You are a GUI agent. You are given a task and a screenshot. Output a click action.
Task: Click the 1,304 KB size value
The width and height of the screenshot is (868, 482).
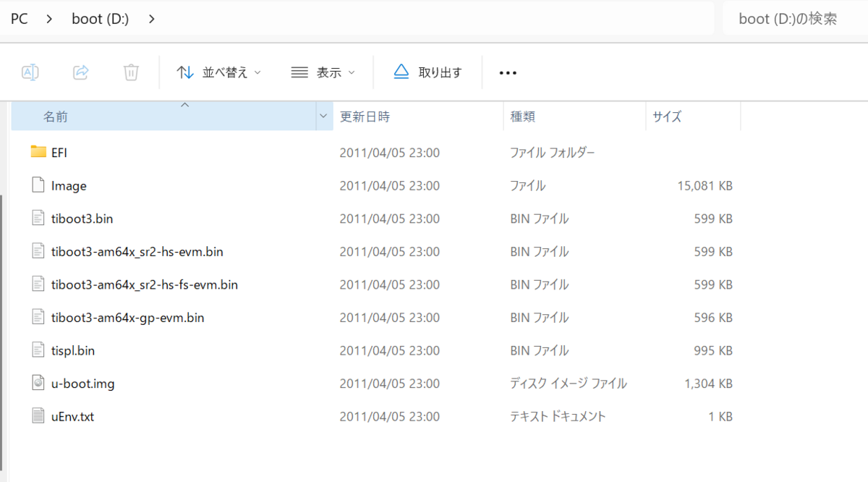(x=709, y=384)
